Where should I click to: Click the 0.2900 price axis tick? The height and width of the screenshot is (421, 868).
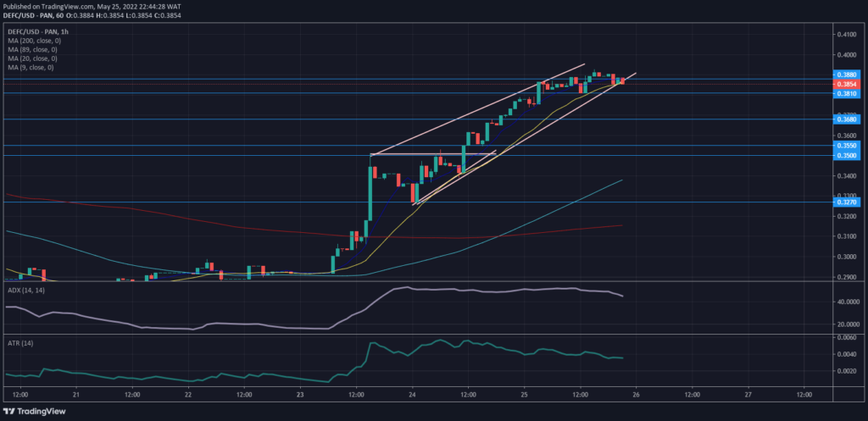847,277
